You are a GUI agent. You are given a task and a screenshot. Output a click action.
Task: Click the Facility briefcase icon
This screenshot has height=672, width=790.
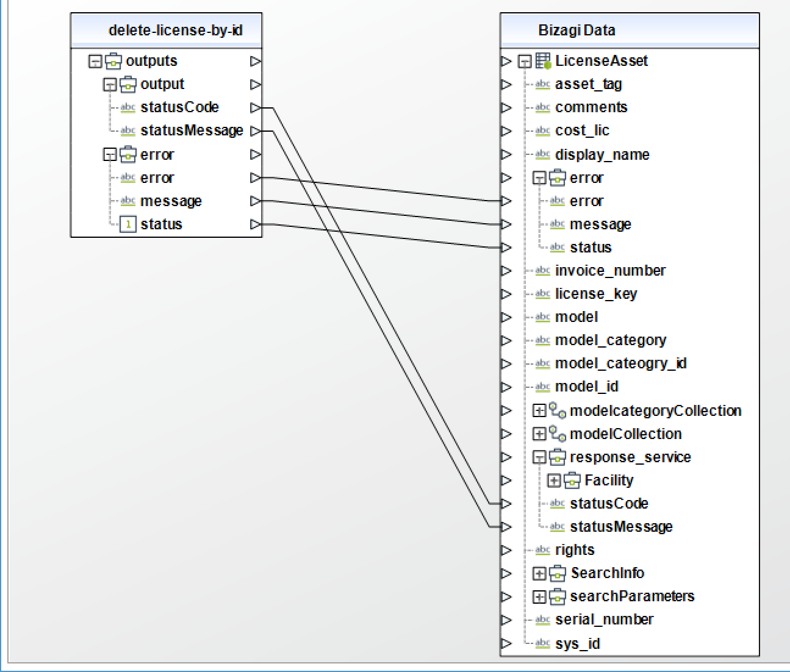tap(572, 481)
